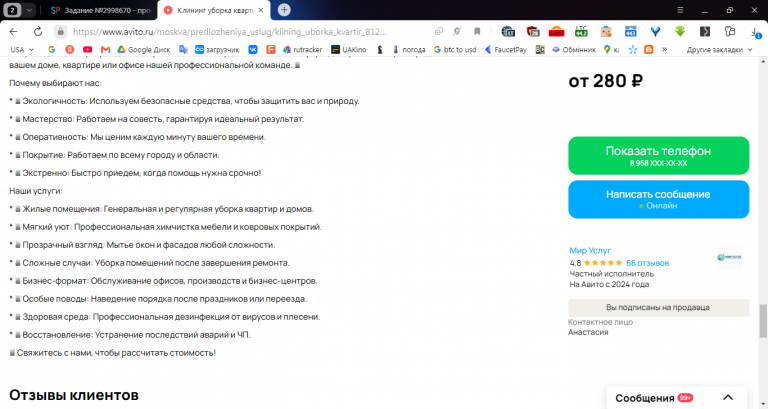Open the chess knight bookmark icon
Viewport: 768px width, 409px height.
[380, 49]
